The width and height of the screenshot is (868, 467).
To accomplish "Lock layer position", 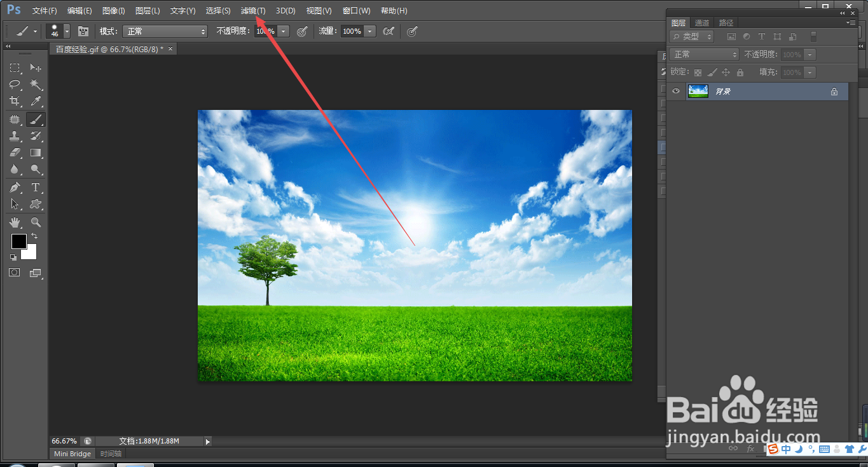I will 726,72.
